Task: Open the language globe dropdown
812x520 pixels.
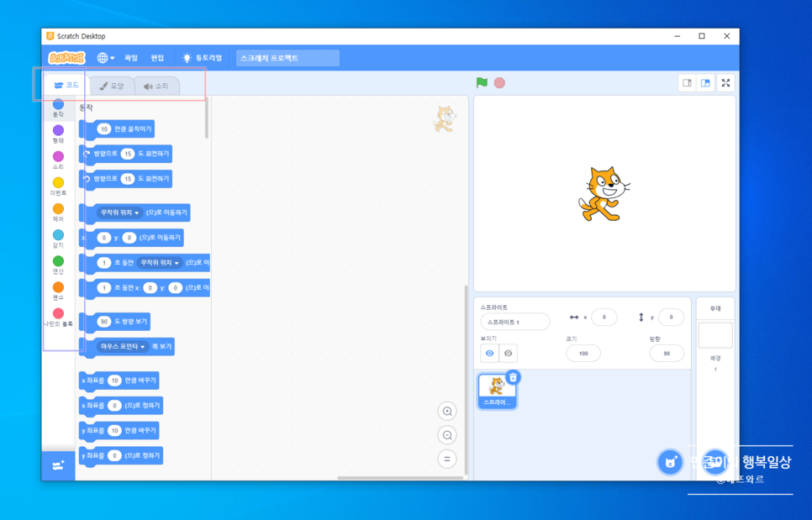Action: tap(105, 58)
